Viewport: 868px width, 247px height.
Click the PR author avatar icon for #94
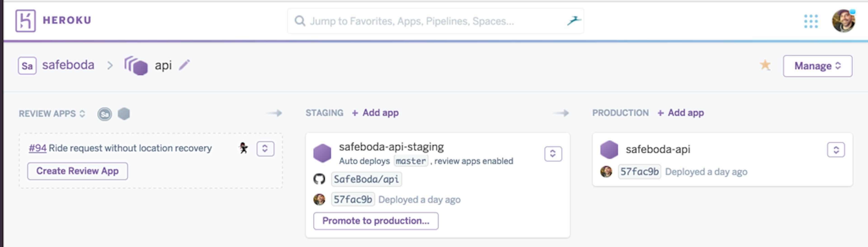(243, 148)
